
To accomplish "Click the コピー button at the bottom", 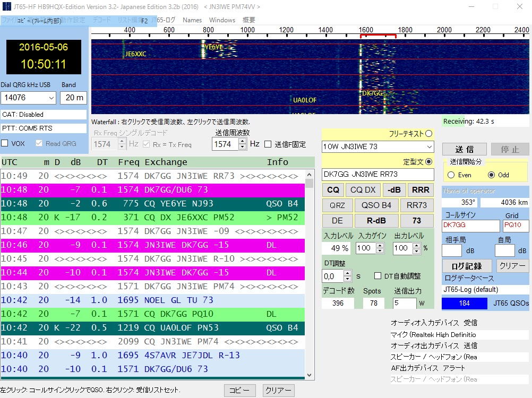I will (239, 390).
